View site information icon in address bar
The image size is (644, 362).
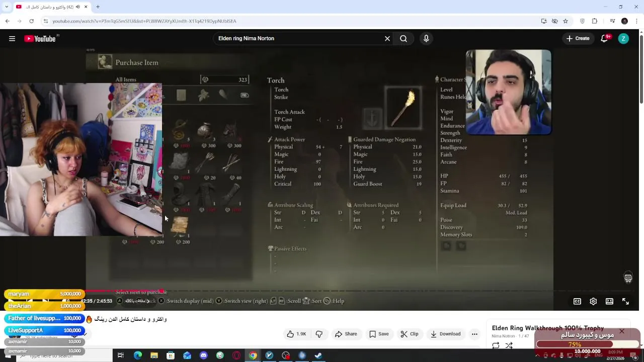[46, 21]
